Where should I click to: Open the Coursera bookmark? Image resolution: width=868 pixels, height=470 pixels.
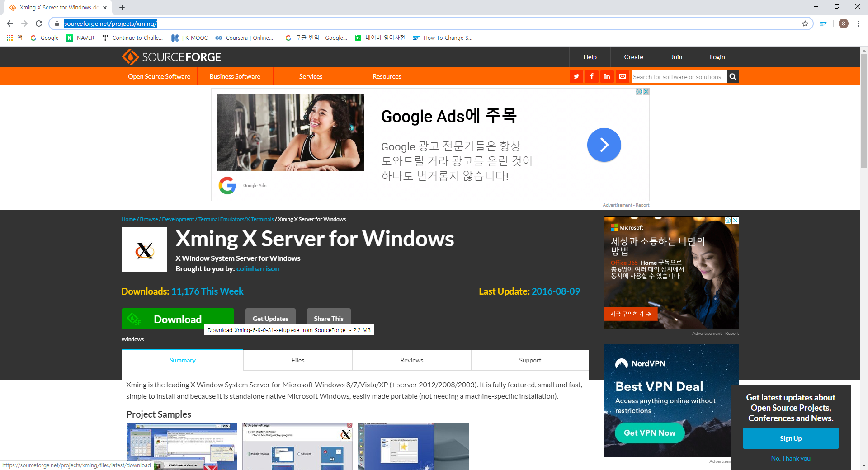click(244, 38)
